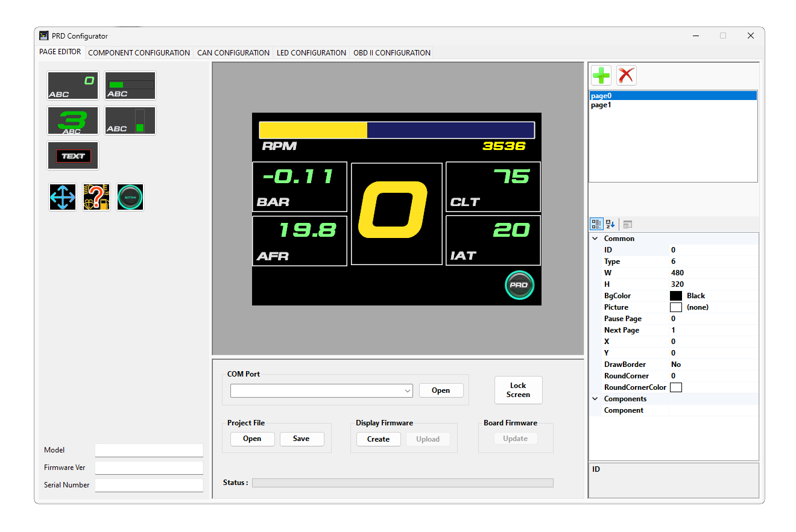796x532 pixels.
Task: Click the Board Firmware Update button
Action: (x=516, y=439)
